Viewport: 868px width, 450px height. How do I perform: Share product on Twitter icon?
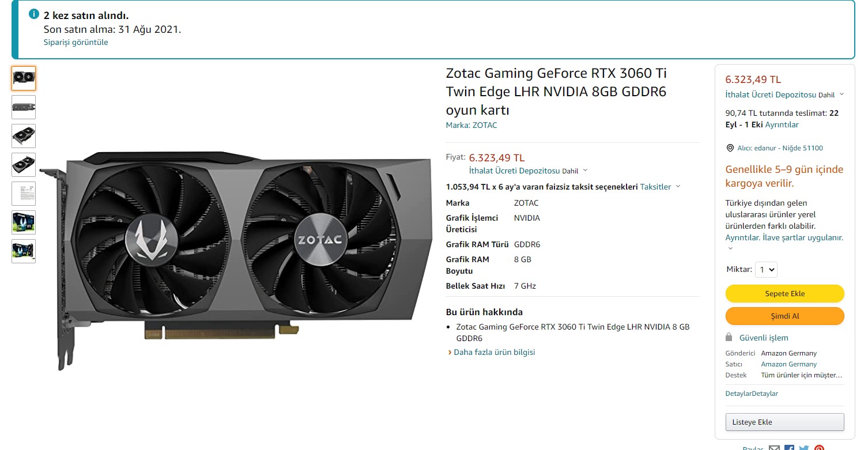(804, 448)
